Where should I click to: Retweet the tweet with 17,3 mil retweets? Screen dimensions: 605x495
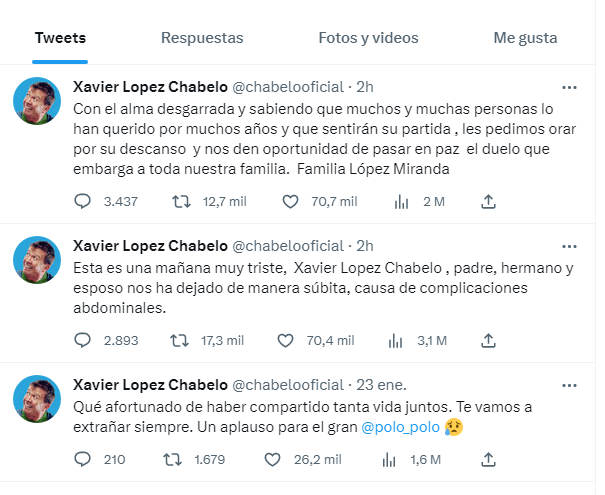(182, 340)
